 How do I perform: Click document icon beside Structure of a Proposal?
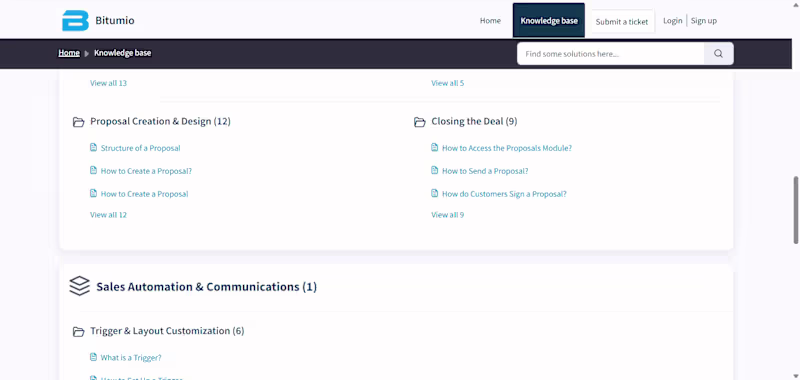point(93,147)
